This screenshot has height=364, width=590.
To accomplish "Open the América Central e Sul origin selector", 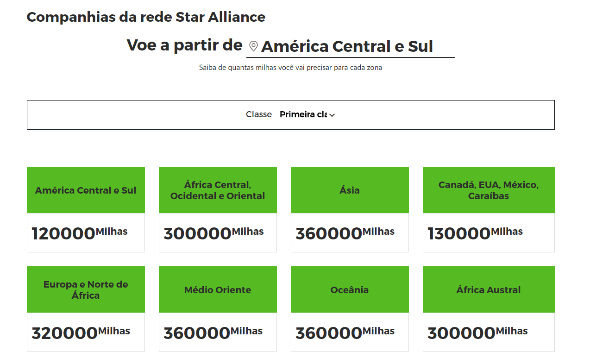I will point(351,46).
